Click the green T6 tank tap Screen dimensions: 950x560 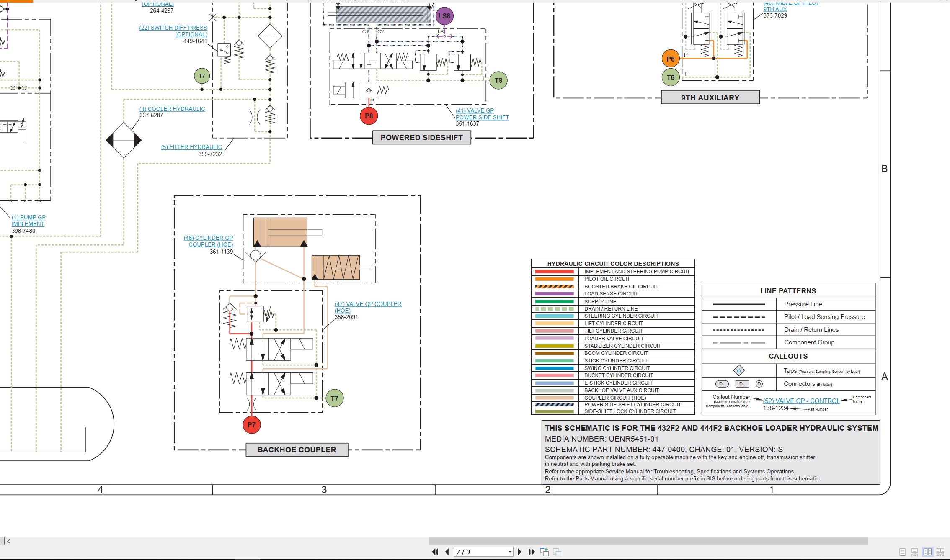670,77
